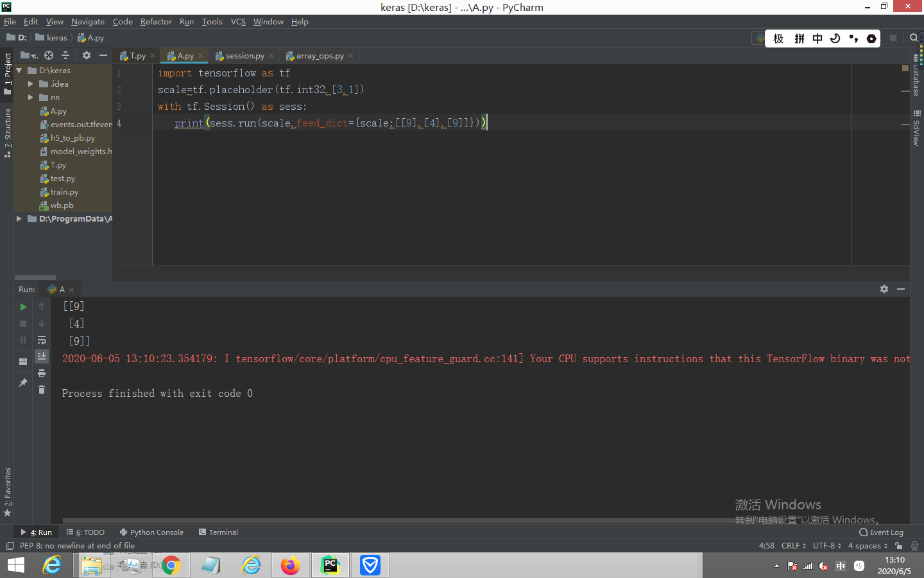Open the Refactor menu
This screenshot has width=924, height=578.
click(156, 21)
